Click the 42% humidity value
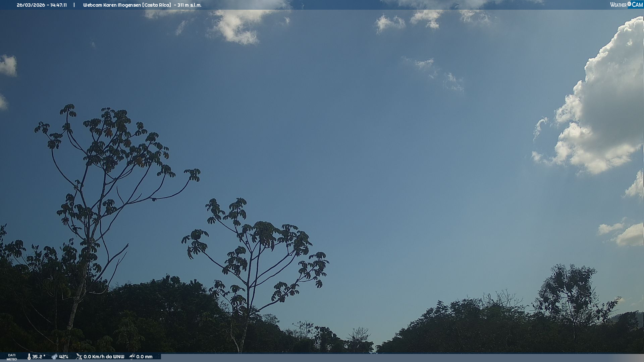The image size is (644, 362). click(64, 357)
